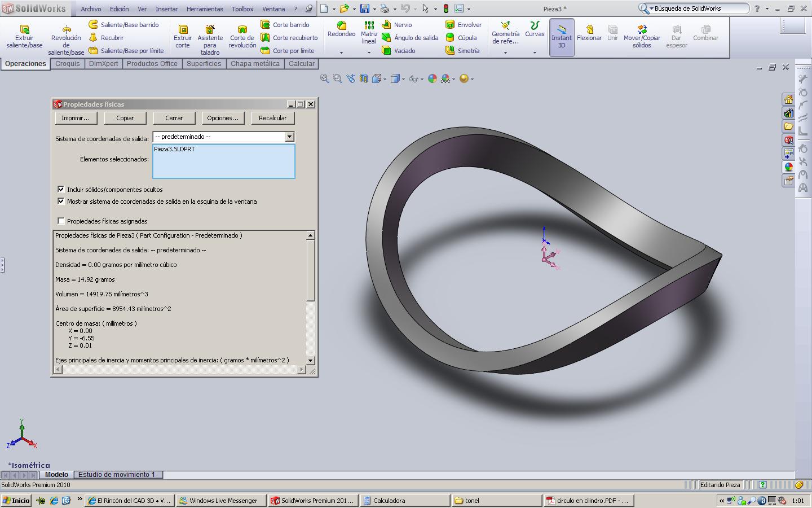This screenshot has height=508, width=812.
Task: Open Sistema de coordenadas de salida dropdown
Action: point(289,137)
